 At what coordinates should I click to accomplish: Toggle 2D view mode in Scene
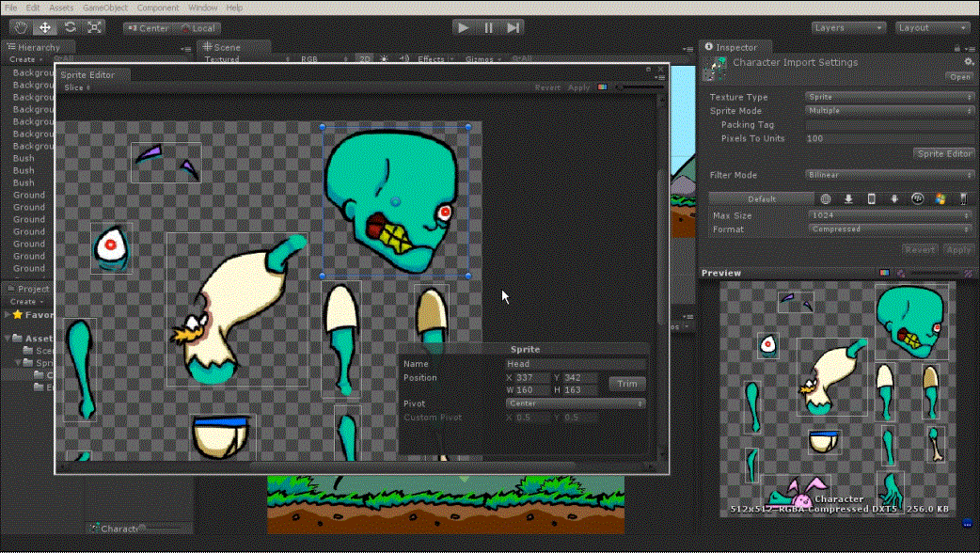pos(364,58)
